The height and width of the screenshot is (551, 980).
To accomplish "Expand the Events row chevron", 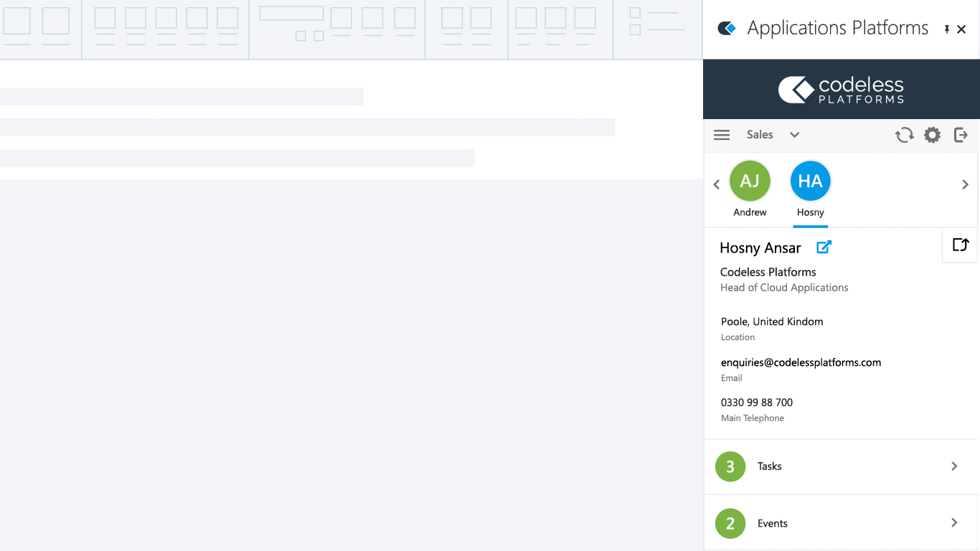I will (954, 523).
